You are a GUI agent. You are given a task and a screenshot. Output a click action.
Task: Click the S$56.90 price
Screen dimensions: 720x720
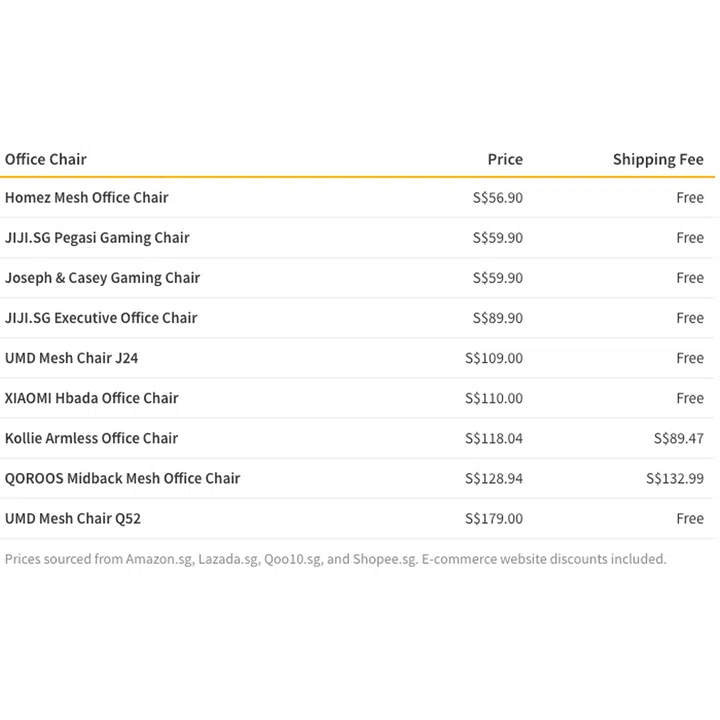tap(498, 198)
